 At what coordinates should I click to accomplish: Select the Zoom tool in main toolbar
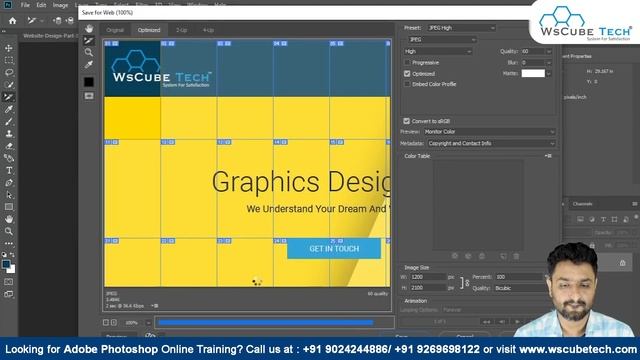9,231
